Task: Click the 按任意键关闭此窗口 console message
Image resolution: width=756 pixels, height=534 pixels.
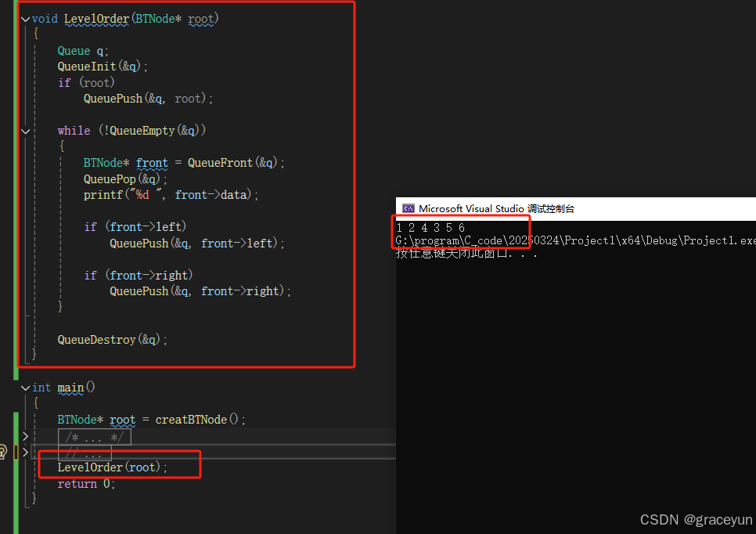Action: (466, 253)
